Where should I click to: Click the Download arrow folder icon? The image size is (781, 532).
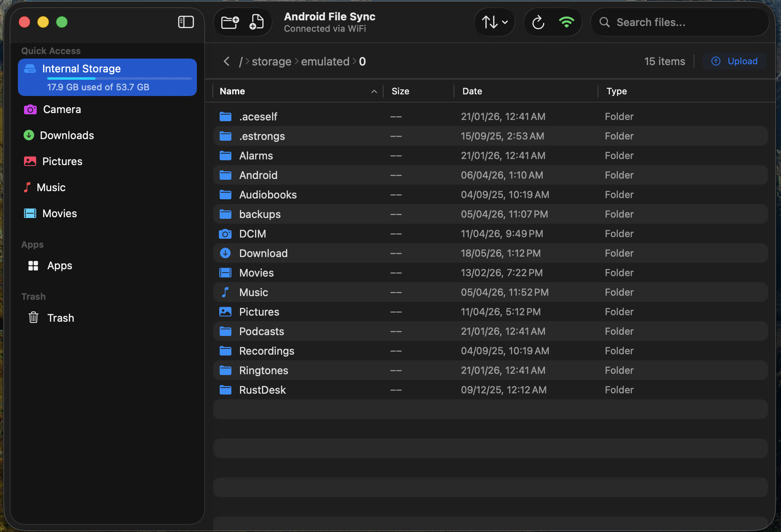(x=225, y=253)
